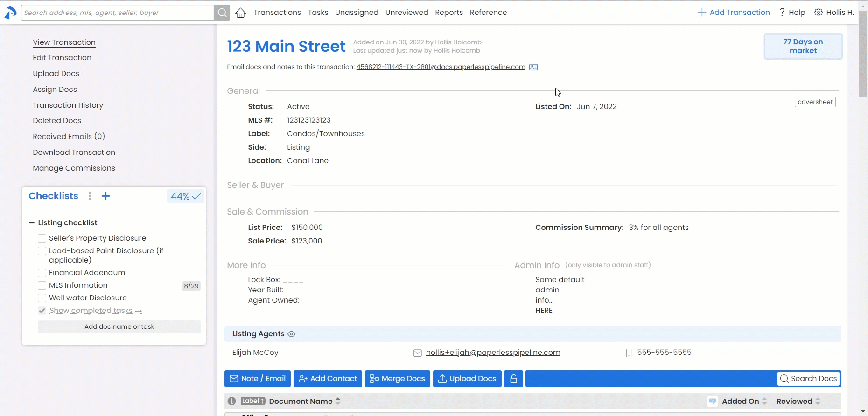868x416 pixels.
Task: Open the Transactions menu
Action: 277,13
